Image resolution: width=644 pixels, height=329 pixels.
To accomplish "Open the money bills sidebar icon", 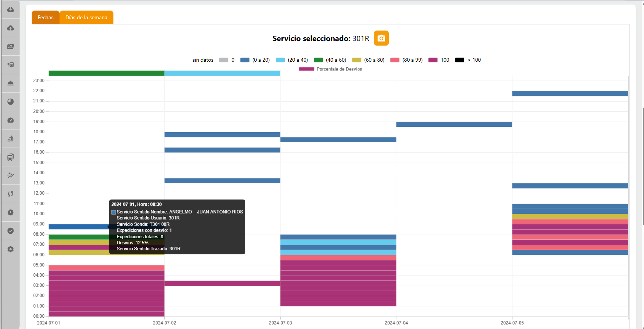I will point(11,46).
